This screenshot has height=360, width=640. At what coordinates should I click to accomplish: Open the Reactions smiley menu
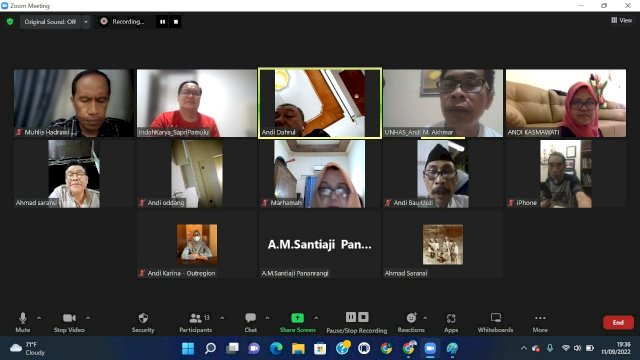(411, 322)
